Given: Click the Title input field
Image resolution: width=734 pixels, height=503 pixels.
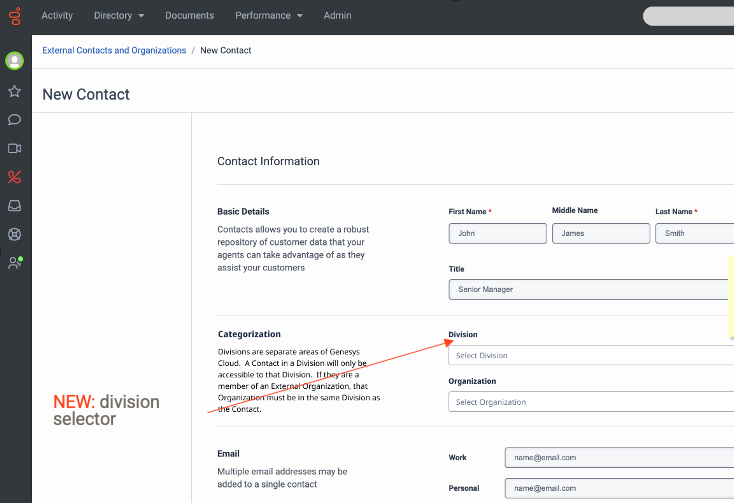Looking at the screenshot, I should point(590,289).
